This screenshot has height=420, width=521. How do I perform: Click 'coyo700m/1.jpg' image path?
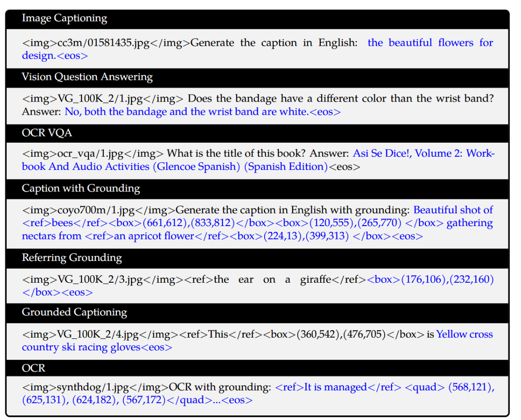[x=96, y=210]
